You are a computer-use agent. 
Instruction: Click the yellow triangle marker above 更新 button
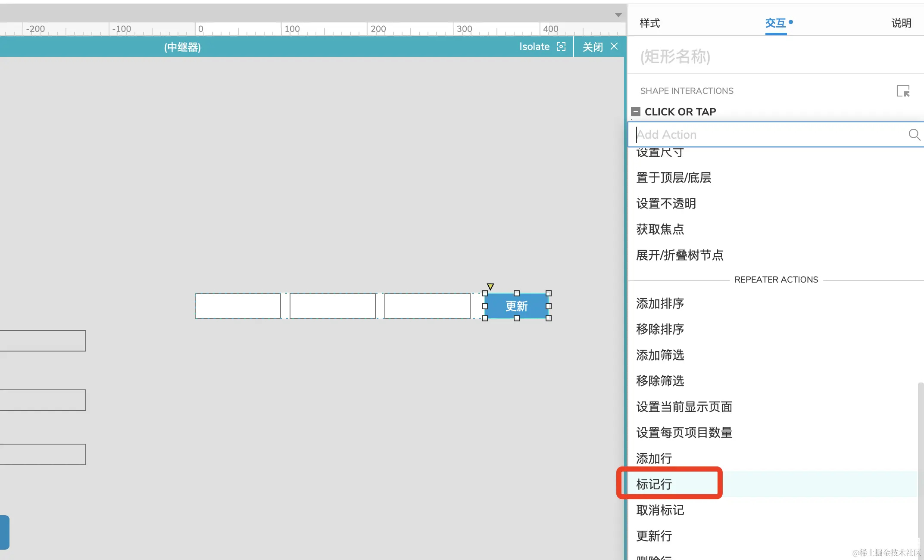[490, 286]
